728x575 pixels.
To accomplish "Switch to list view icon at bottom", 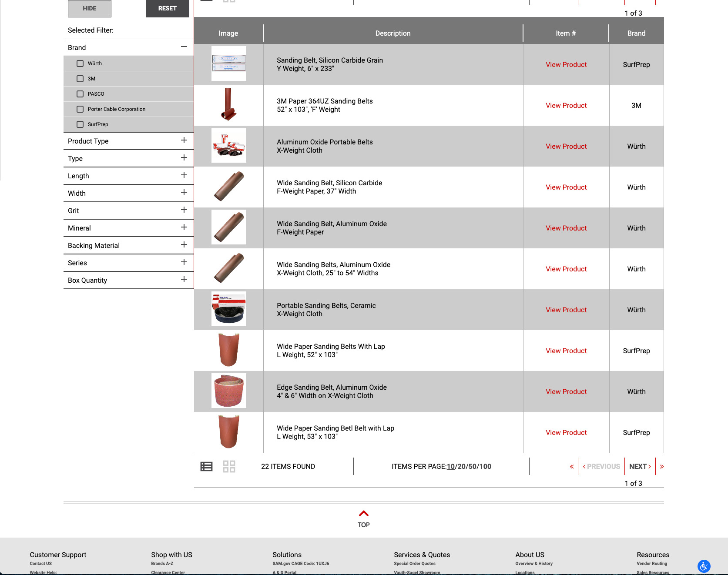I will [x=206, y=466].
